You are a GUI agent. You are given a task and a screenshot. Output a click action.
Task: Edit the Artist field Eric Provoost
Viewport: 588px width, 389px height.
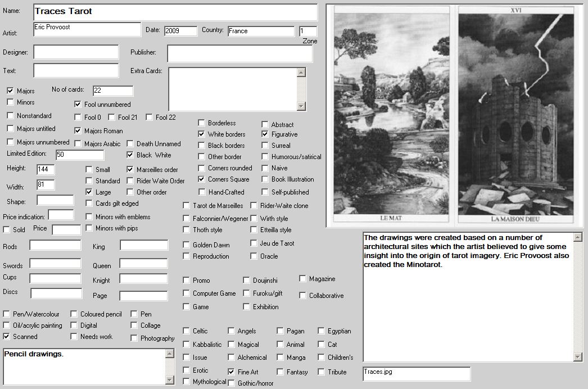coord(87,29)
